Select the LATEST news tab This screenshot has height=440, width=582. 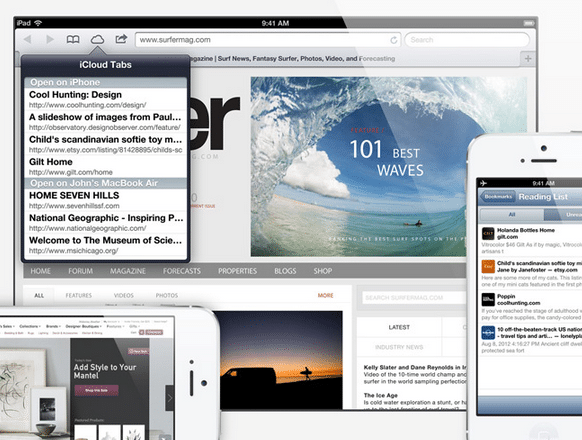399,327
